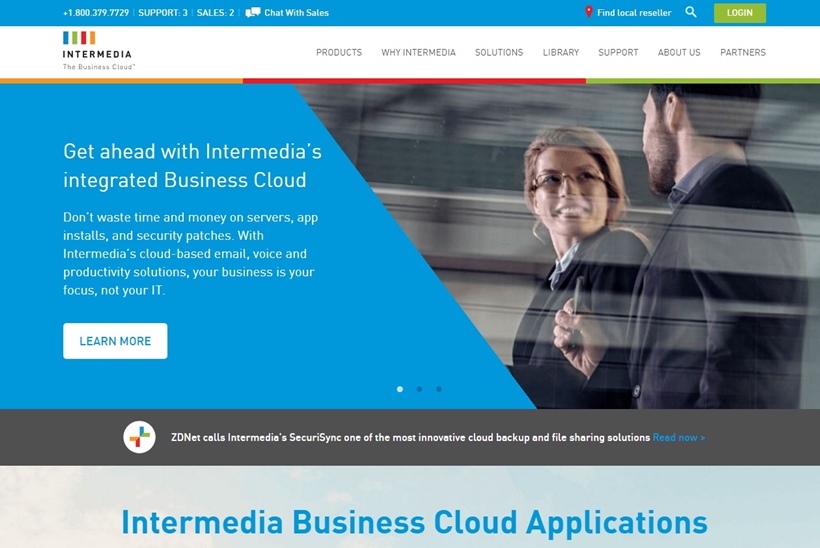Select the third carousel dot
820x548 pixels.
point(439,389)
